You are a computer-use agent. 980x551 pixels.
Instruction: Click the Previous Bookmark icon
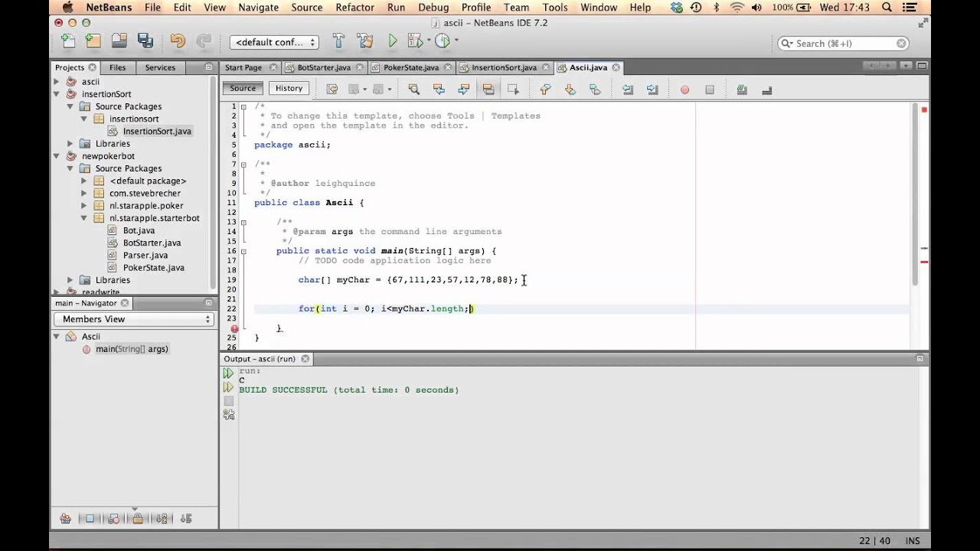tap(545, 90)
